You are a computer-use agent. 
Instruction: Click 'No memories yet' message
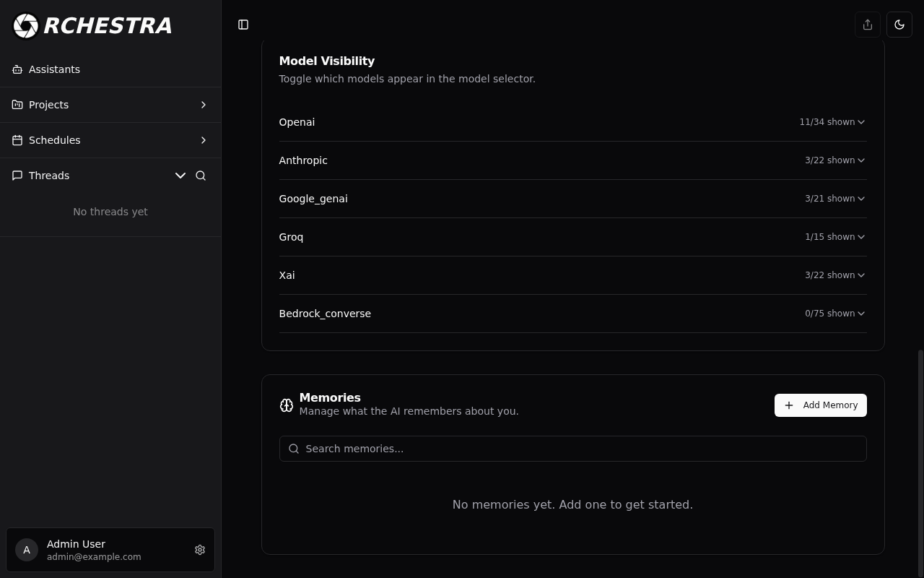tap(572, 504)
